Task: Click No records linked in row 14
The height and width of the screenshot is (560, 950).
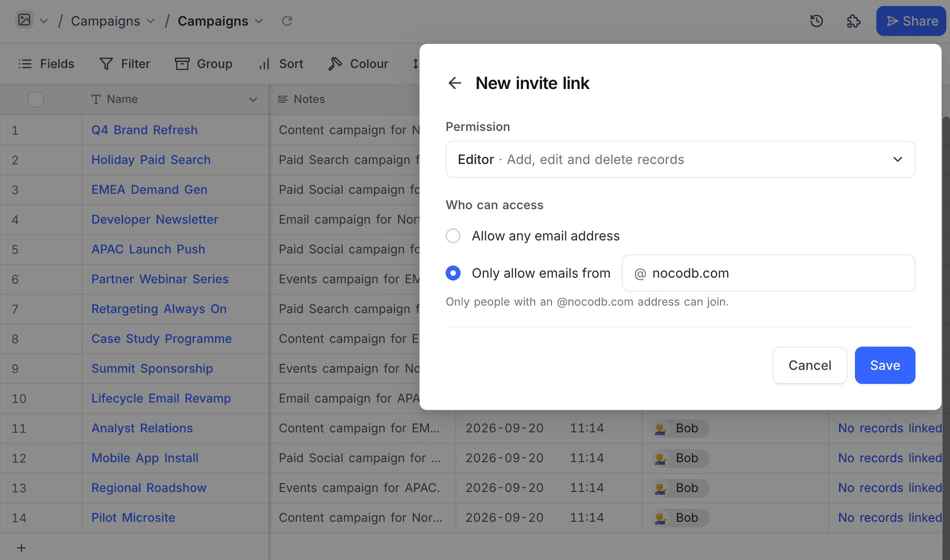Action: (x=889, y=518)
